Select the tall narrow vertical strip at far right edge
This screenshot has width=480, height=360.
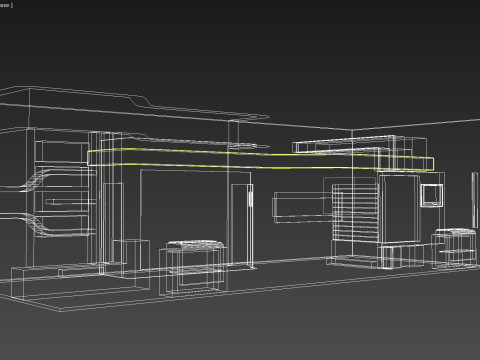(475, 200)
